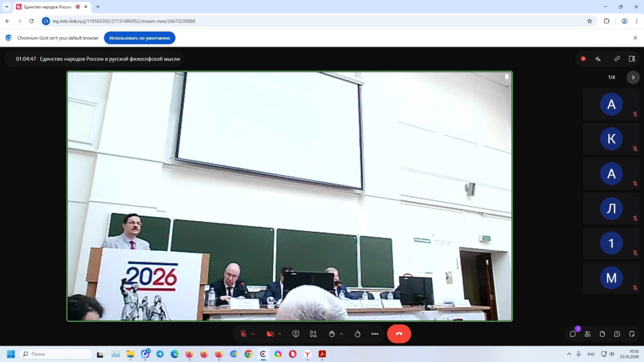Copy the meeting invitation link
The width and height of the screenshot is (644, 362).
coord(617,58)
